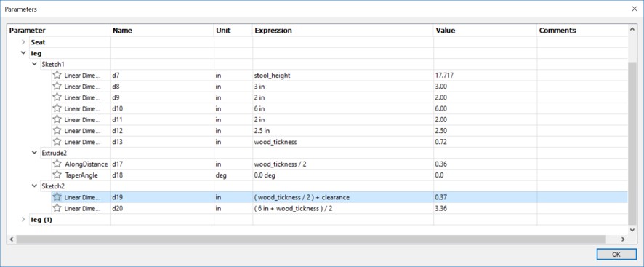Image resolution: width=644 pixels, height=267 pixels.
Task: Click the value 2.50
Action: click(x=441, y=131)
